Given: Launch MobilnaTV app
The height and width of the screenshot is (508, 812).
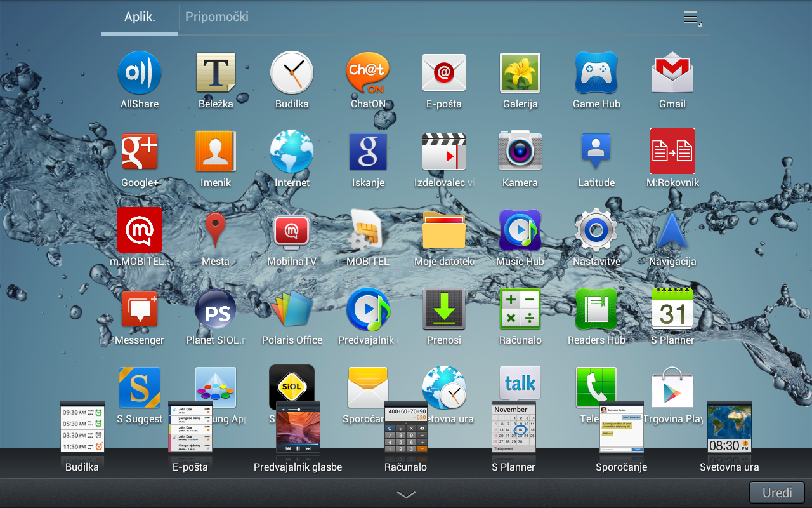Looking at the screenshot, I should click(292, 231).
